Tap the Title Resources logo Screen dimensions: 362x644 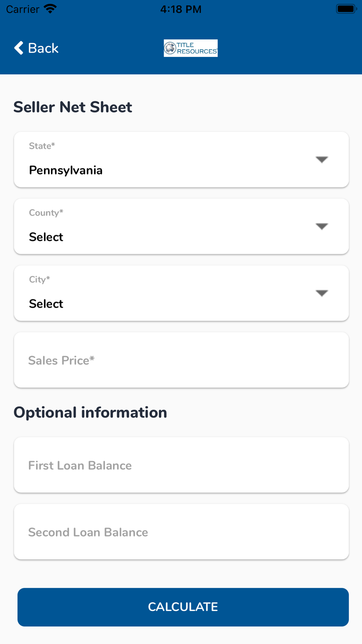click(191, 48)
